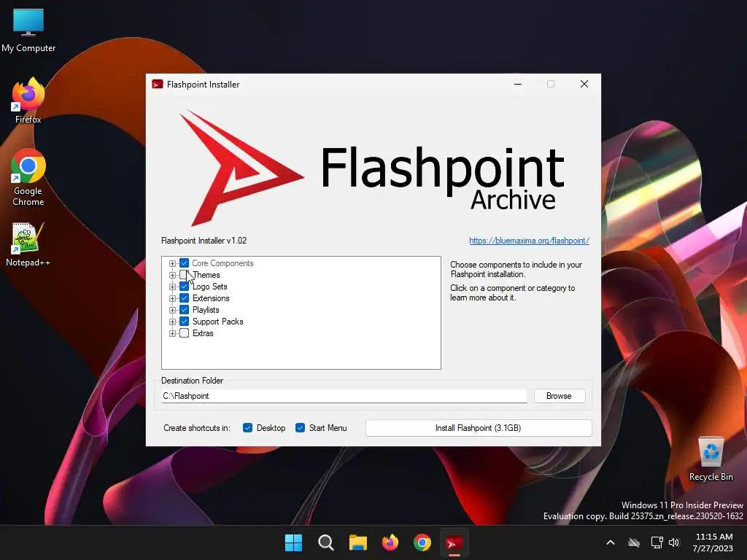Open taskbar Search
The image size is (747, 560).
[326, 542]
